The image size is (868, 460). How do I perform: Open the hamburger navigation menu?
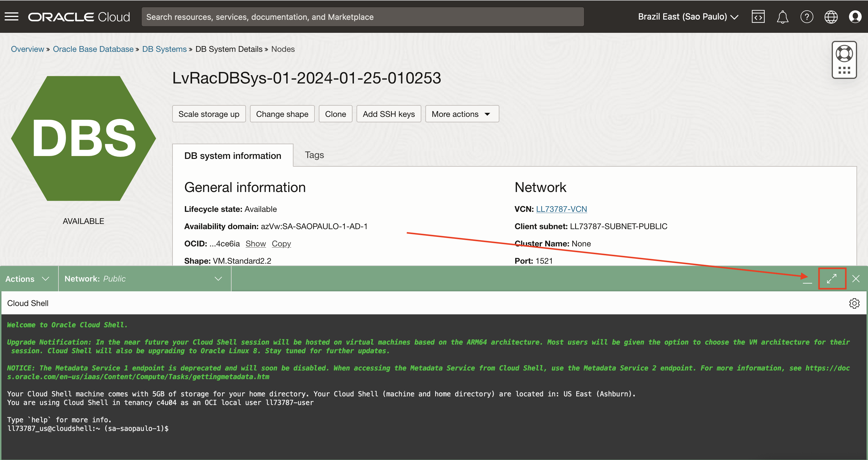point(12,16)
